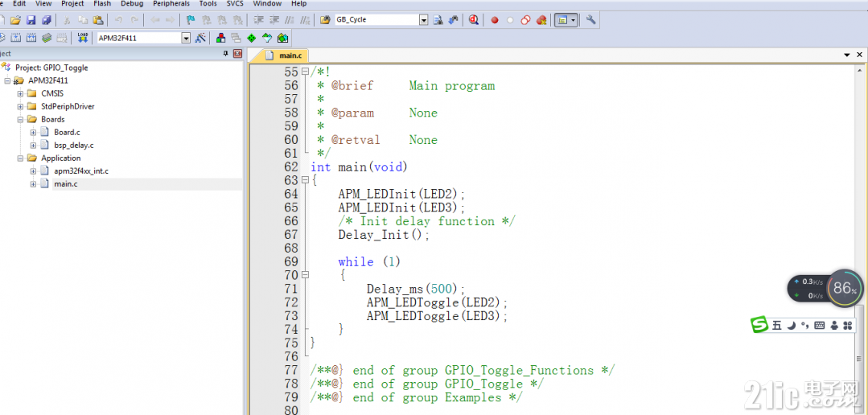The height and width of the screenshot is (415, 868).
Task: Open Options for Target magic wand
Action: pos(201,38)
